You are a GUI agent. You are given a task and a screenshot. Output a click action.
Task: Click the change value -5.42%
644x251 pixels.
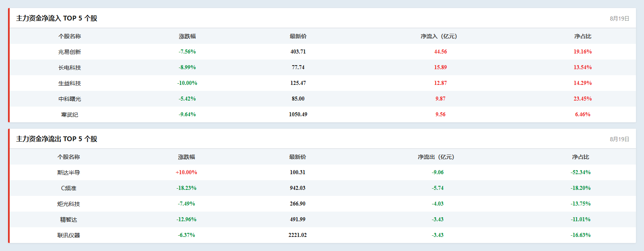[x=187, y=99]
